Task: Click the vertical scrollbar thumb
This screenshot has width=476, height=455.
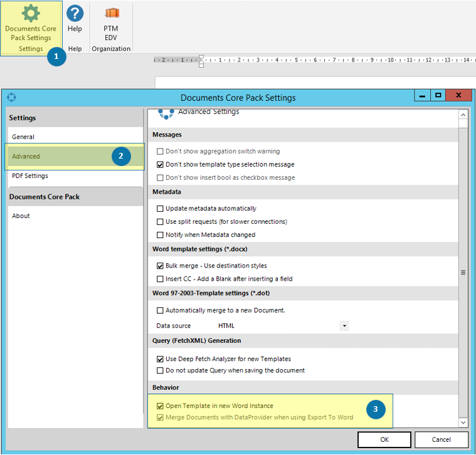Action: 463,273
